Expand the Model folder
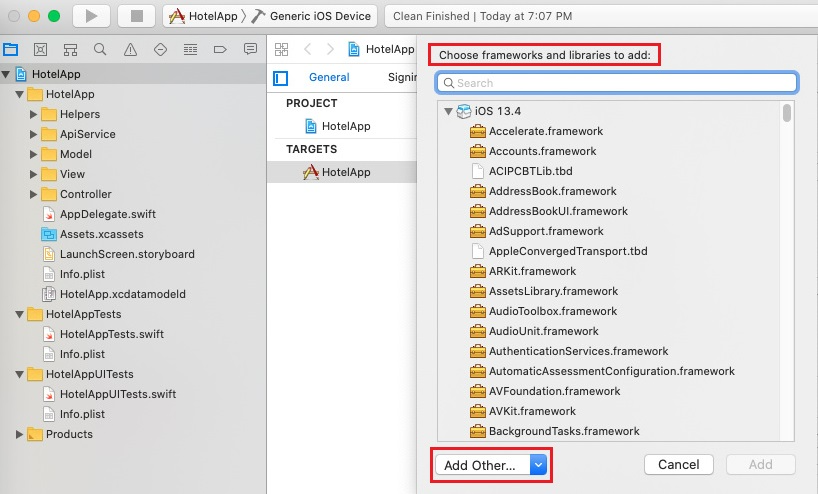This screenshot has height=494, width=818. [33, 154]
